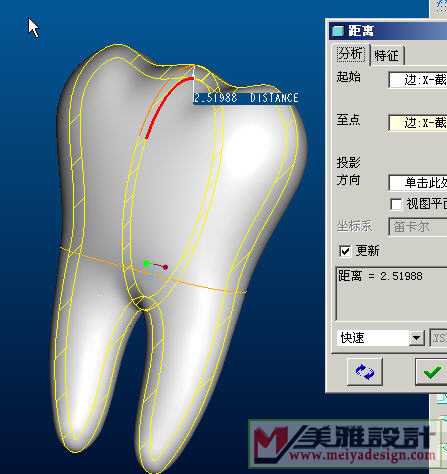Viewport: 447px width, 474px height.
Task: Click the blue repeat analysis arrows button
Action: [364, 371]
